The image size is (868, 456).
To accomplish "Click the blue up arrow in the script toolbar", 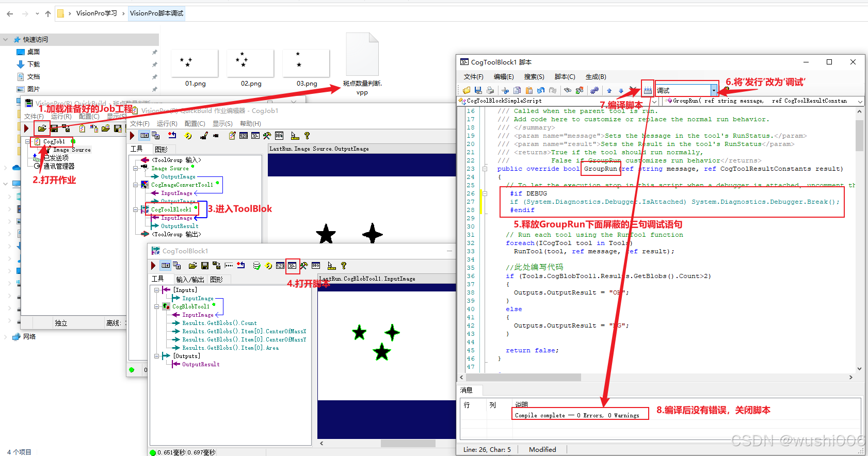I will point(609,90).
